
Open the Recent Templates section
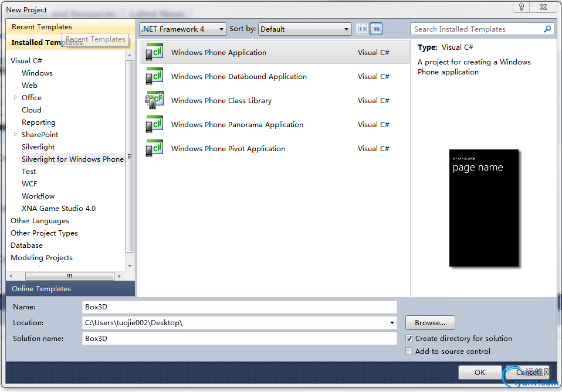[42, 27]
